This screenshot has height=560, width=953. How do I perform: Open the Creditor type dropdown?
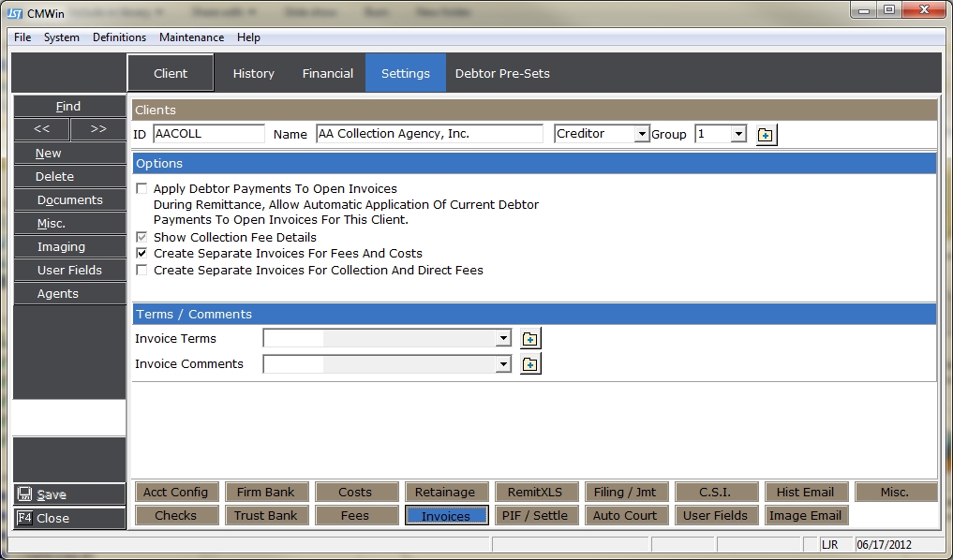click(x=642, y=135)
